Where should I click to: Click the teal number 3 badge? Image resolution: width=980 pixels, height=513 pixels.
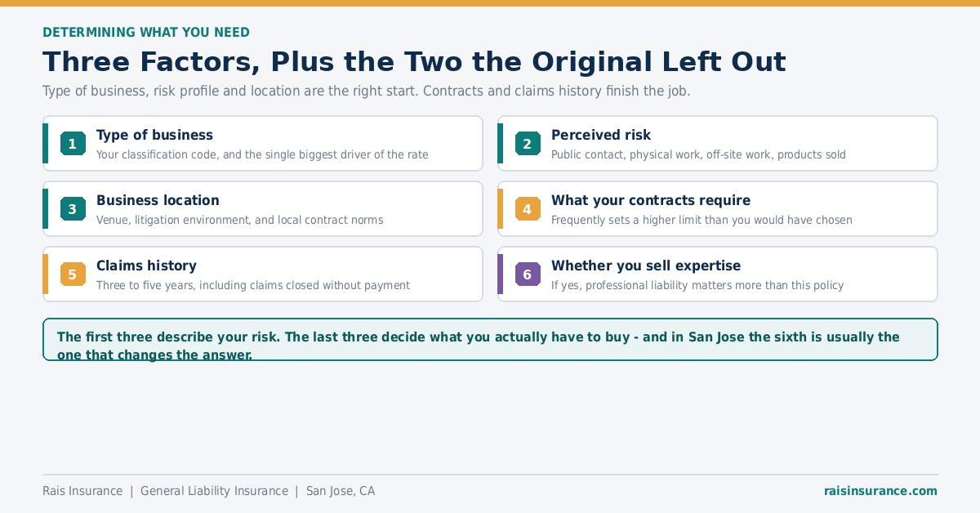73,209
